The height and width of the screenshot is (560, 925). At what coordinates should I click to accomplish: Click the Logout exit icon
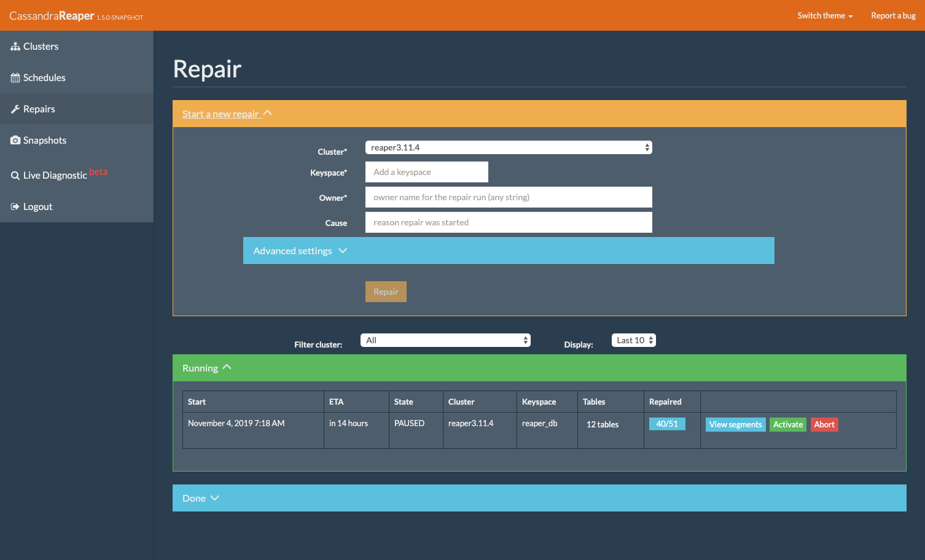click(15, 207)
